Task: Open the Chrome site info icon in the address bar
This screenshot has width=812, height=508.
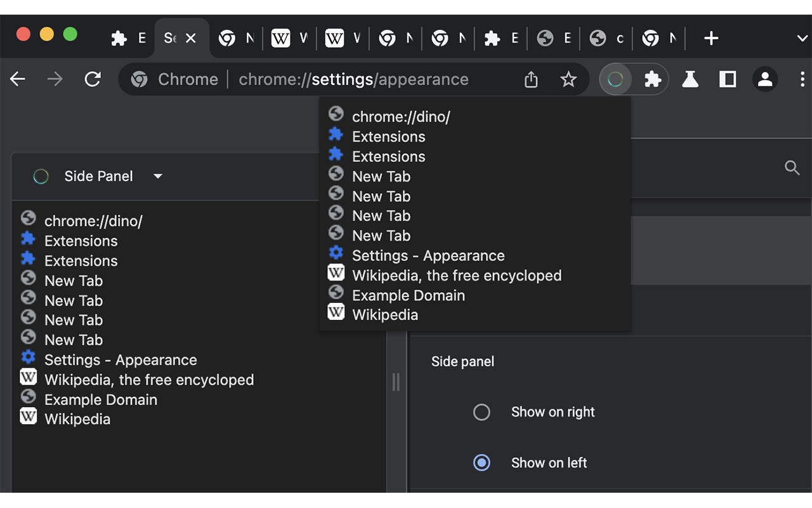Action: [x=139, y=79]
